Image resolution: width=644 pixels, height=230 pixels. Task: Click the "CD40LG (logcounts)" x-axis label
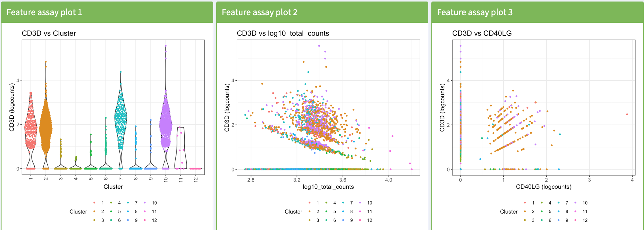point(543,187)
